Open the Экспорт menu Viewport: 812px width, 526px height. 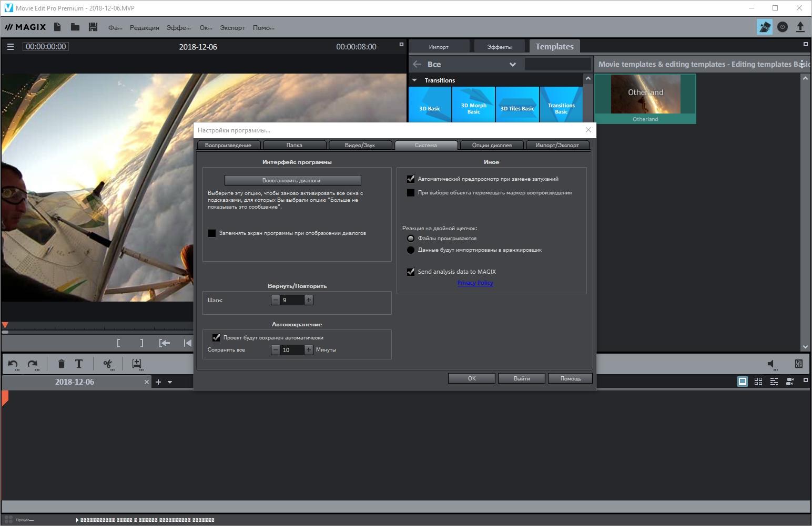(x=232, y=28)
